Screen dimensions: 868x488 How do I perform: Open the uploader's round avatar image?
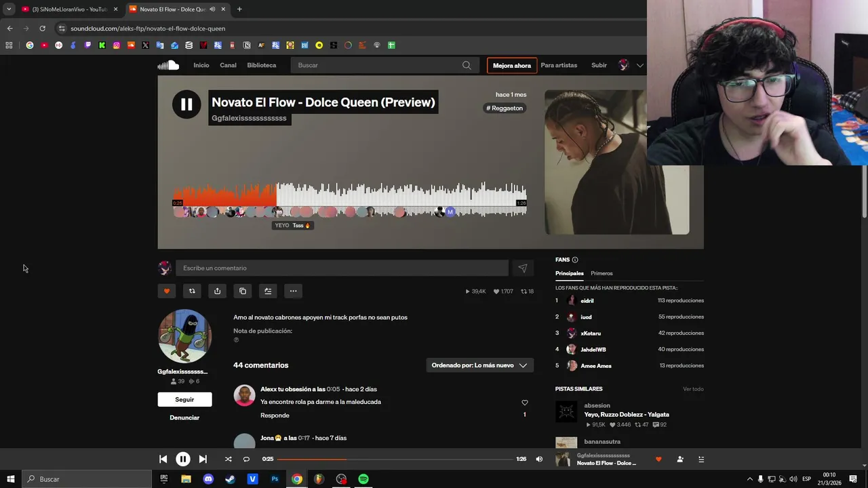(184, 336)
